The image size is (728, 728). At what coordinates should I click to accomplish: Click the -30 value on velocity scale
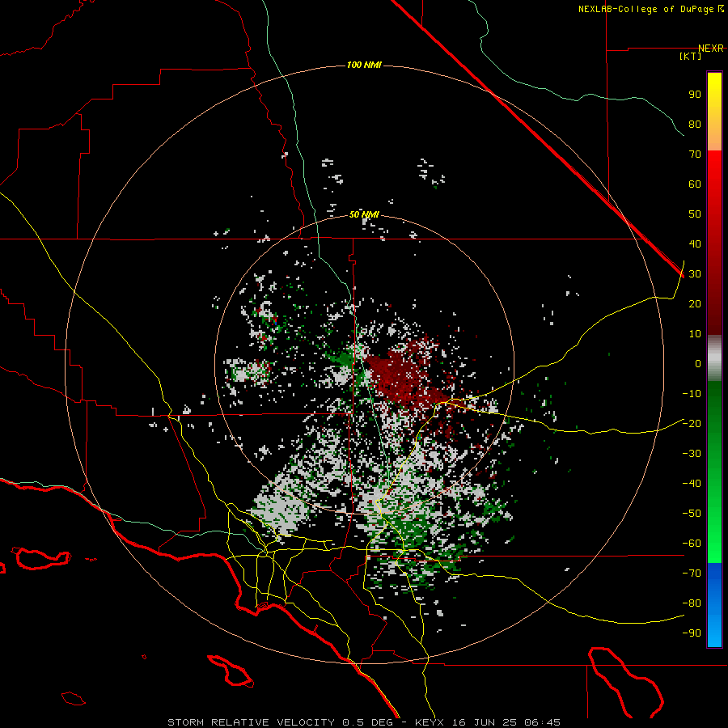pyautogui.click(x=692, y=454)
